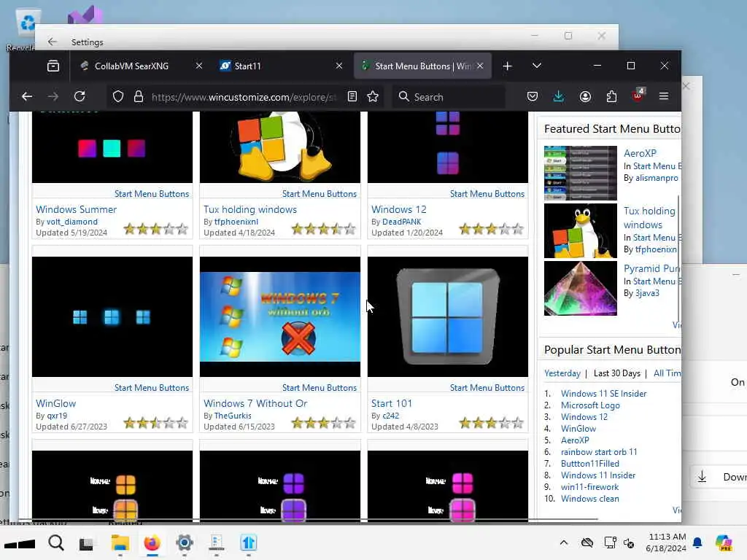Open File Explorer from the taskbar
This screenshot has width=747, height=560.
tap(120, 542)
